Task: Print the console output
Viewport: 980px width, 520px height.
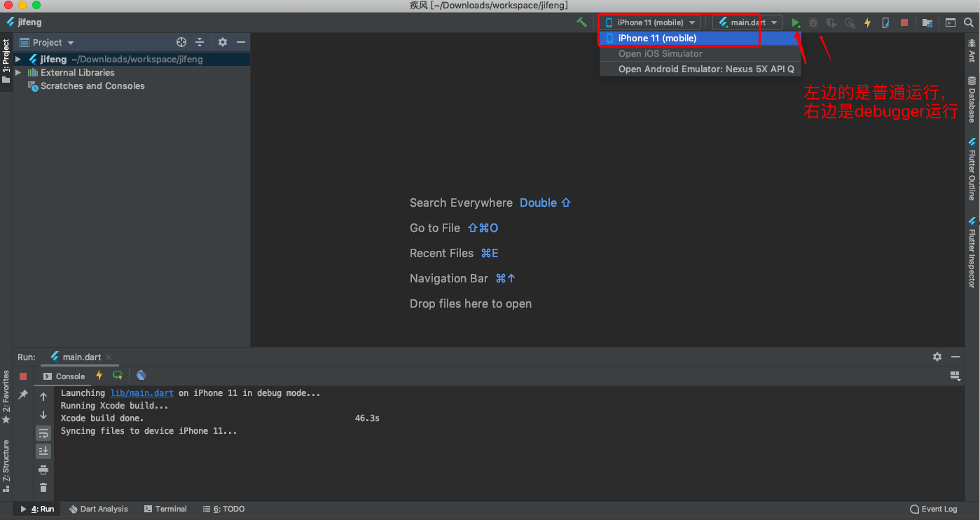Action: click(43, 470)
